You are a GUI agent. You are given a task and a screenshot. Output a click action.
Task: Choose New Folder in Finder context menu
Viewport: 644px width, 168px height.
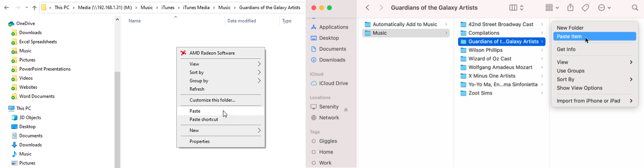click(595, 28)
